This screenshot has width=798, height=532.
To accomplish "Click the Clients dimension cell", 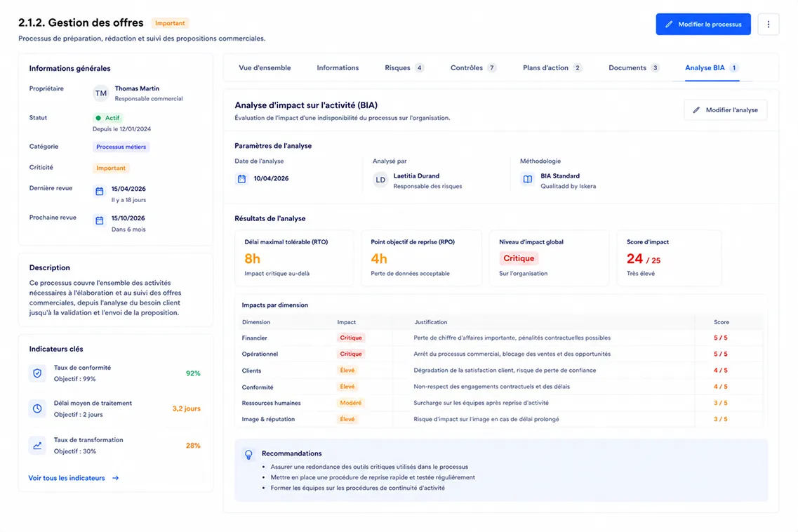I will [x=251, y=371].
